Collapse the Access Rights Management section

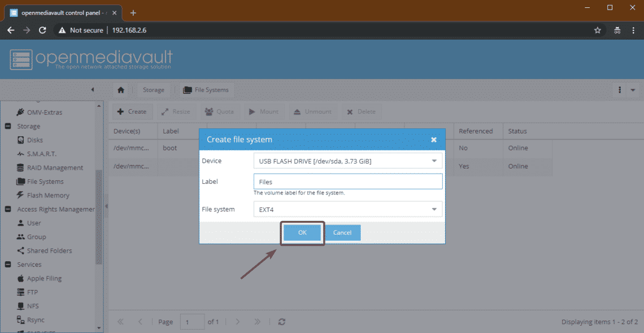(8, 209)
